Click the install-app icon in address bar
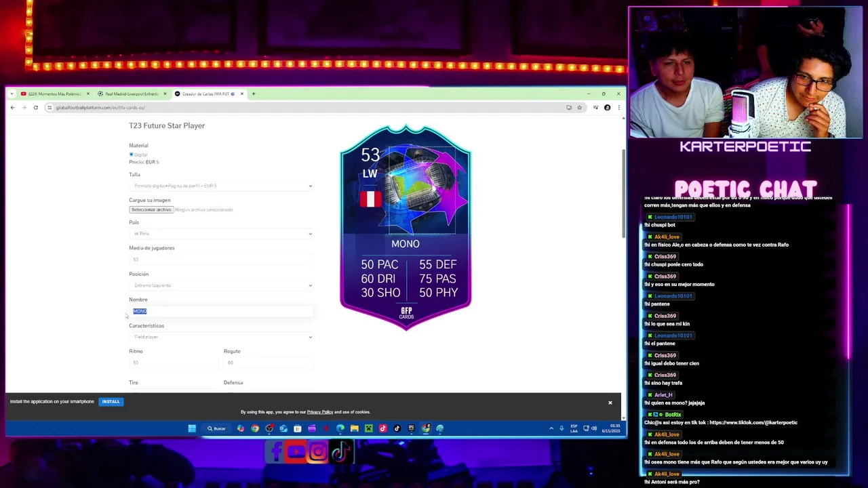Viewport: 868px width, 488px height. (569, 108)
